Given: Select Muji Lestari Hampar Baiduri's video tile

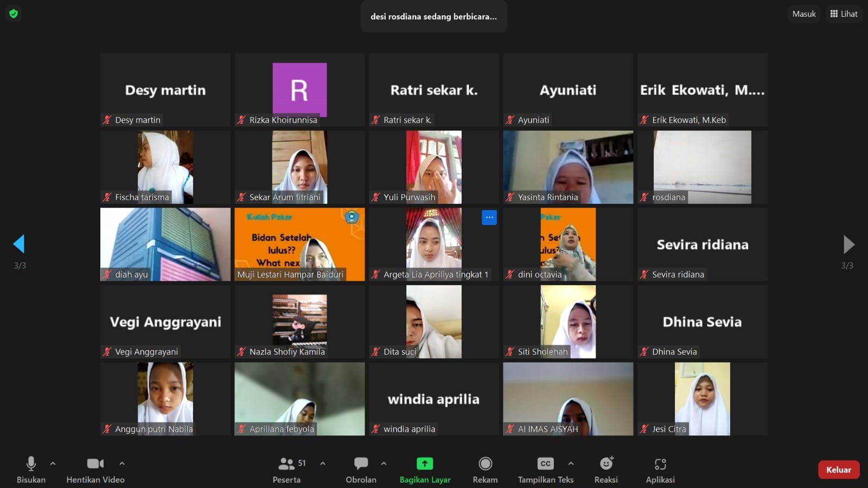Looking at the screenshot, I should (299, 244).
